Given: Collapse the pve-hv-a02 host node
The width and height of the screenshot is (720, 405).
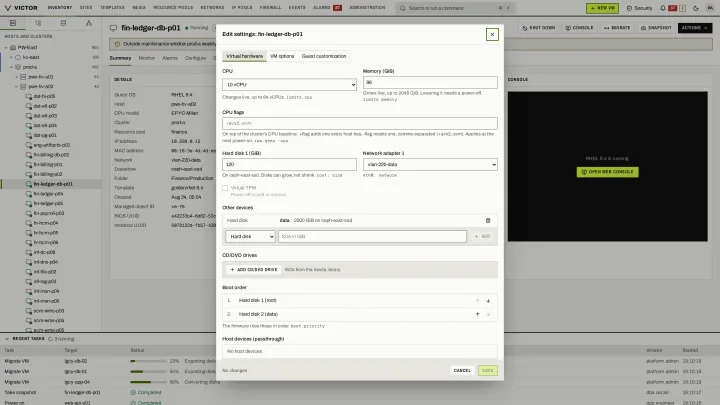Looking at the screenshot, I should [x=17, y=86].
